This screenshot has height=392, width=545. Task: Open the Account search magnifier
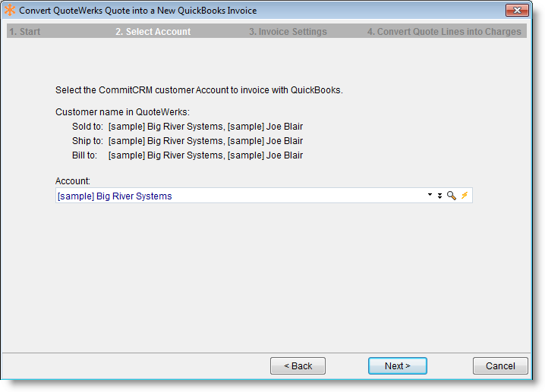[x=451, y=196]
